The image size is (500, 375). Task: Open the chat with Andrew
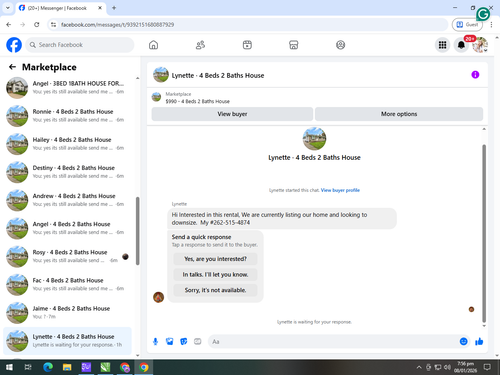coord(67,200)
